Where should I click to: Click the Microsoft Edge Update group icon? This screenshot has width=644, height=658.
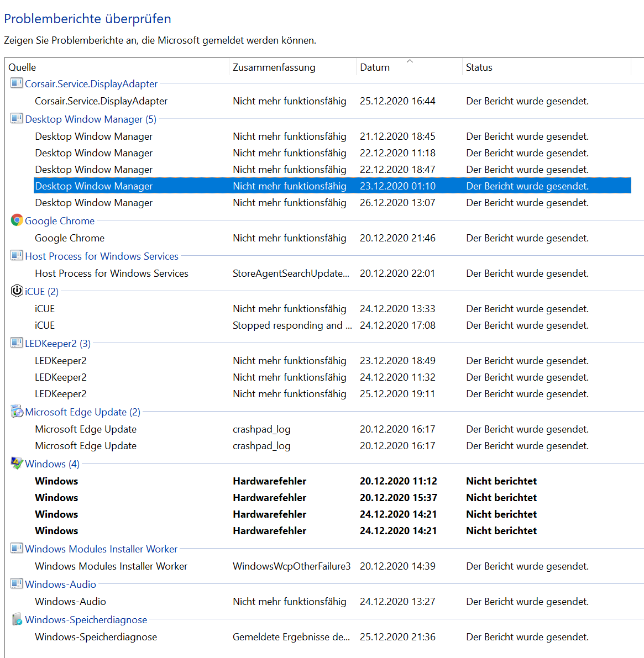[x=17, y=411]
